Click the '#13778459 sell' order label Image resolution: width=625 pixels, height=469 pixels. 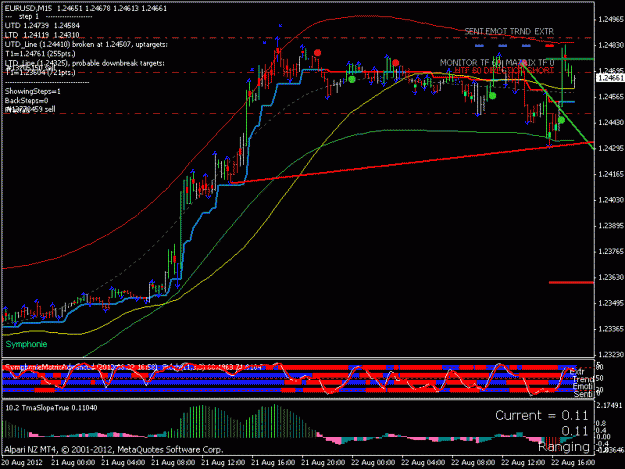click(x=30, y=109)
